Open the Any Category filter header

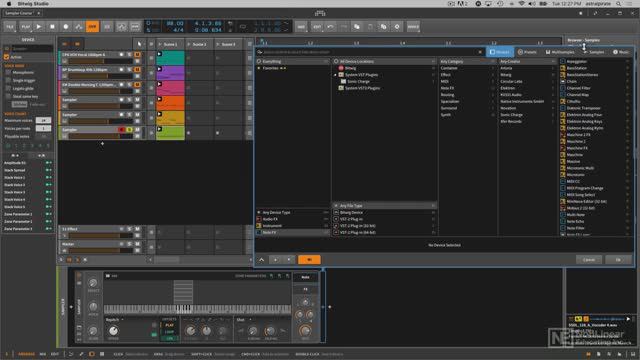[467, 62]
